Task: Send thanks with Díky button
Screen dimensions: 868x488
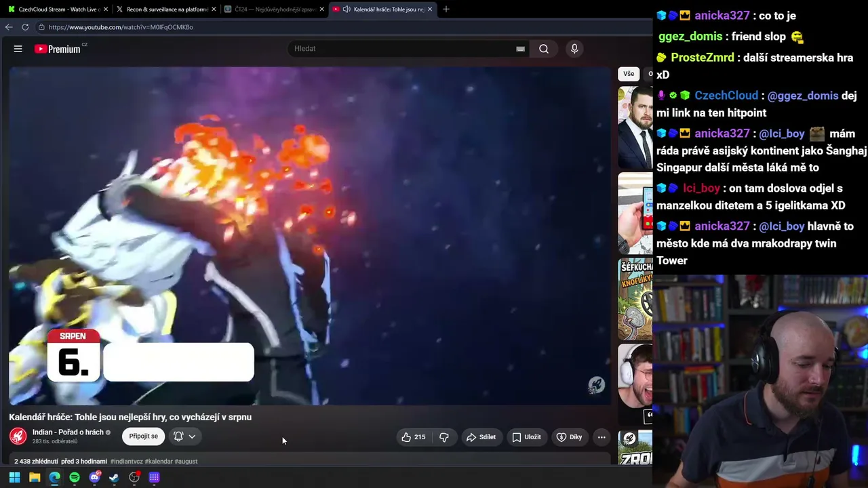Action: coord(569,437)
